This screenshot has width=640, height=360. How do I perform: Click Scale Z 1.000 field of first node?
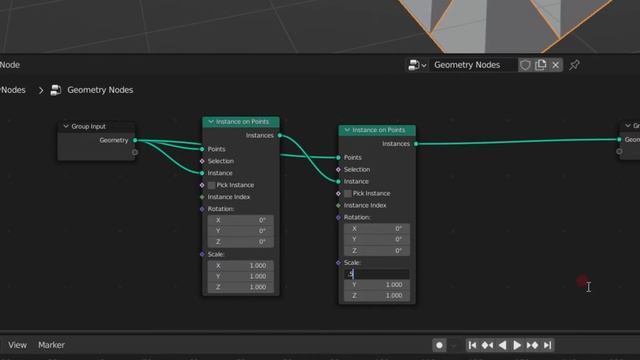point(240,287)
